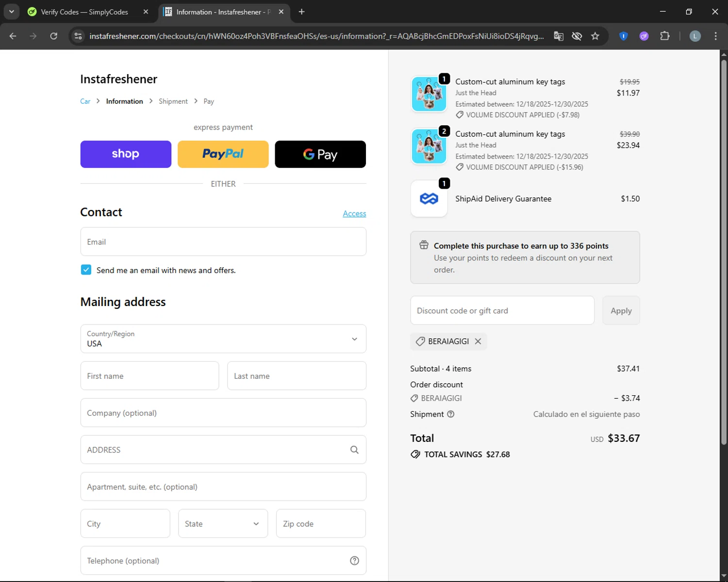
Task: Open the Country/Region dropdown
Action: pos(223,339)
